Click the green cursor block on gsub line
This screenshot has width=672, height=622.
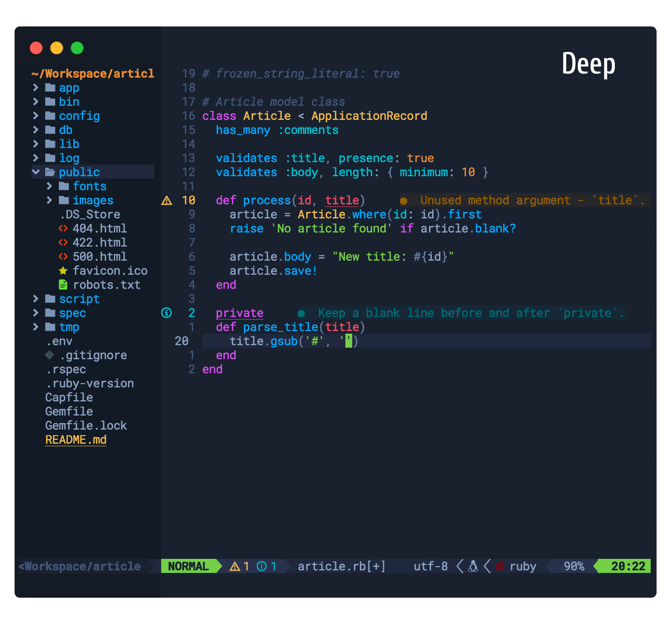click(349, 341)
